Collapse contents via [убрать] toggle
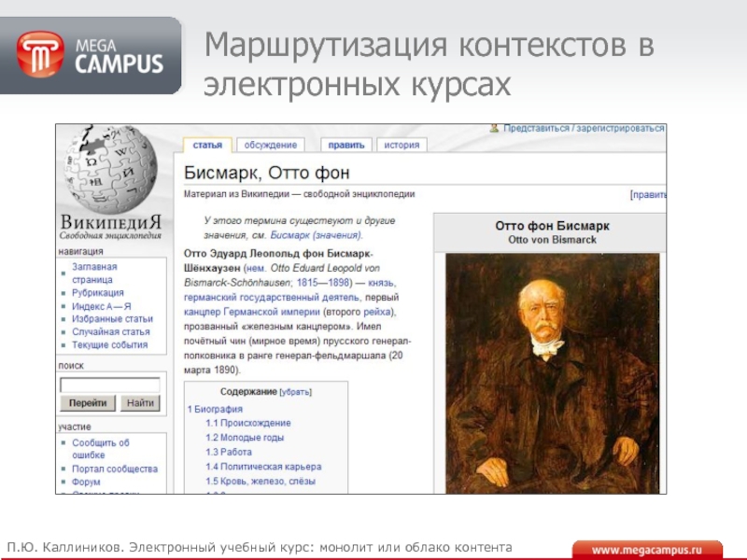The image size is (747, 560). click(x=295, y=392)
